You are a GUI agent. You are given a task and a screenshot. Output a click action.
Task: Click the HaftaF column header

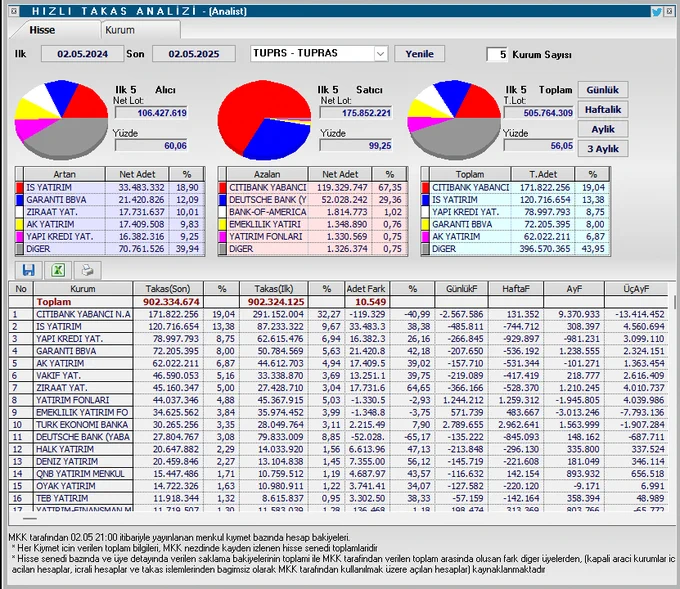point(516,288)
